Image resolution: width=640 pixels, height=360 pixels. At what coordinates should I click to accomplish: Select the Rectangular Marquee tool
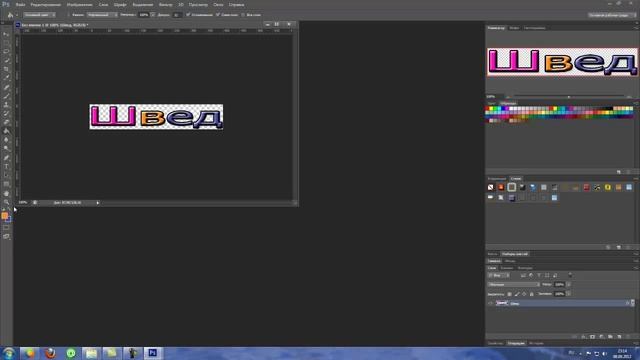click(x=6, y=43)
